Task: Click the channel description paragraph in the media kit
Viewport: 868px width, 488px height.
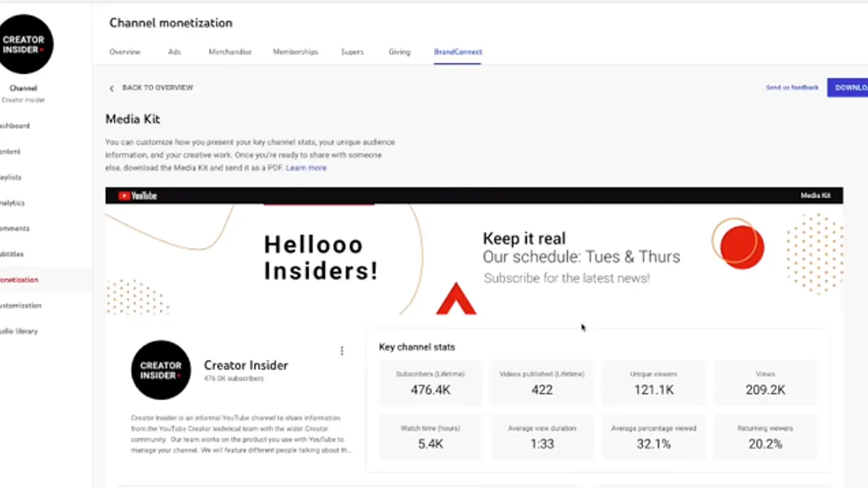Action: coord(242,434)
